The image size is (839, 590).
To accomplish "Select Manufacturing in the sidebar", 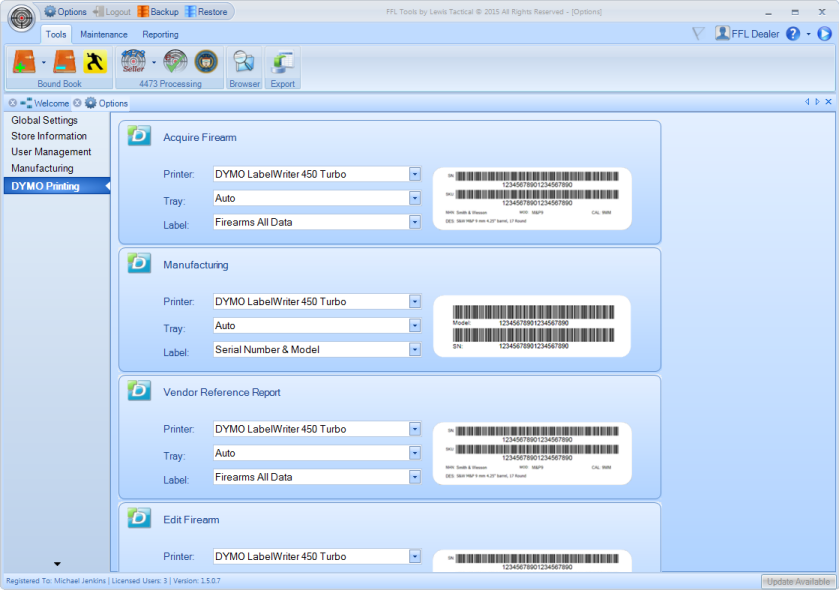I will coord(42,168).
